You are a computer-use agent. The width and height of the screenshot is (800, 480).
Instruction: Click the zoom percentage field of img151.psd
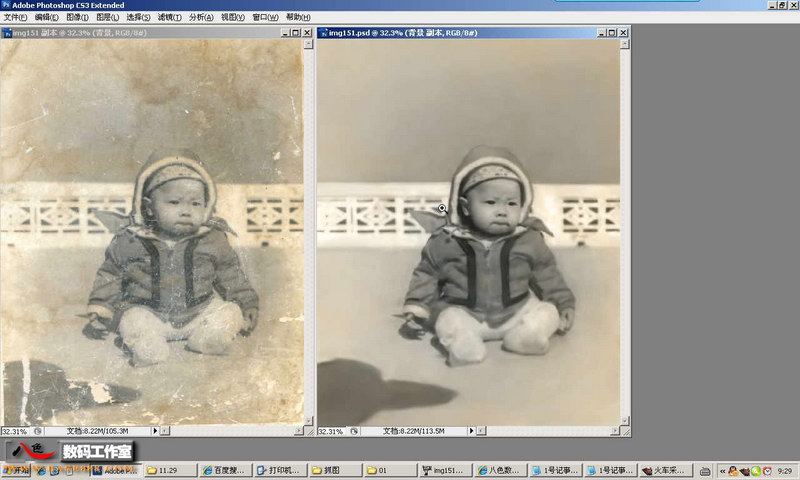pos(331,432)
